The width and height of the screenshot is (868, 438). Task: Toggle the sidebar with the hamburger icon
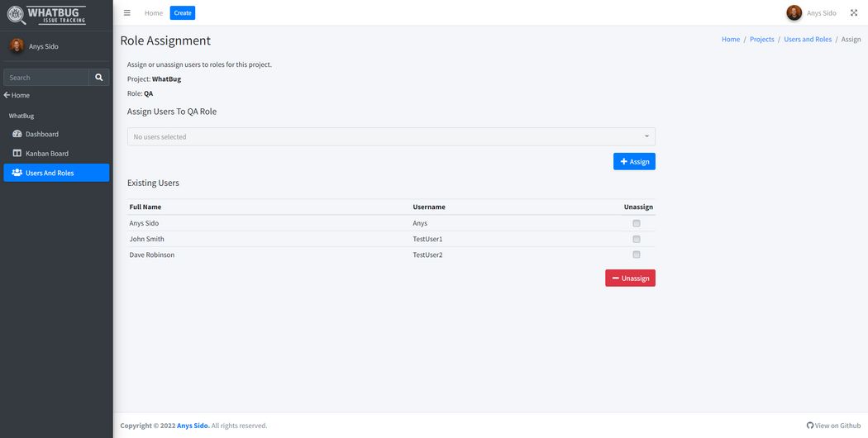pyautogui.click(x=126, y=13)
